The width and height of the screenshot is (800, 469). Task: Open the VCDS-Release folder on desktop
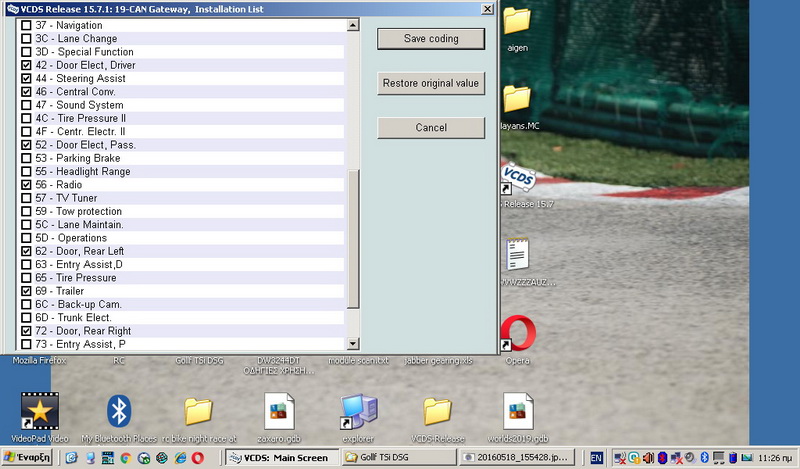pos(437,411)
